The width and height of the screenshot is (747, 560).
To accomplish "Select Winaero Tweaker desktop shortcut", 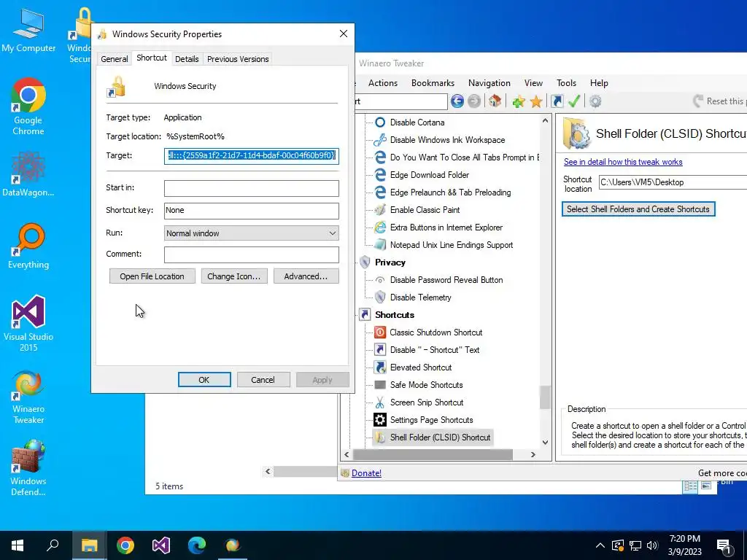I will (x=28, y=396).
